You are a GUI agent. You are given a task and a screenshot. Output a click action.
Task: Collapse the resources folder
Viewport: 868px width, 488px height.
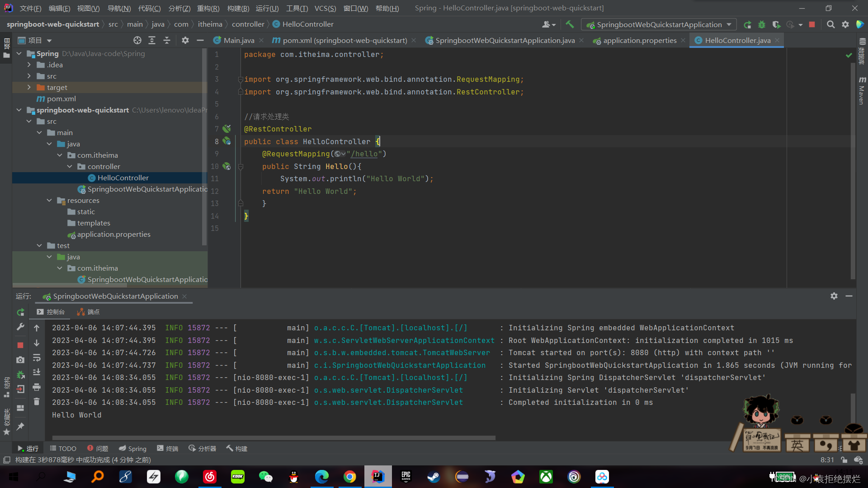pyautogui.click(x=49, y=200)
